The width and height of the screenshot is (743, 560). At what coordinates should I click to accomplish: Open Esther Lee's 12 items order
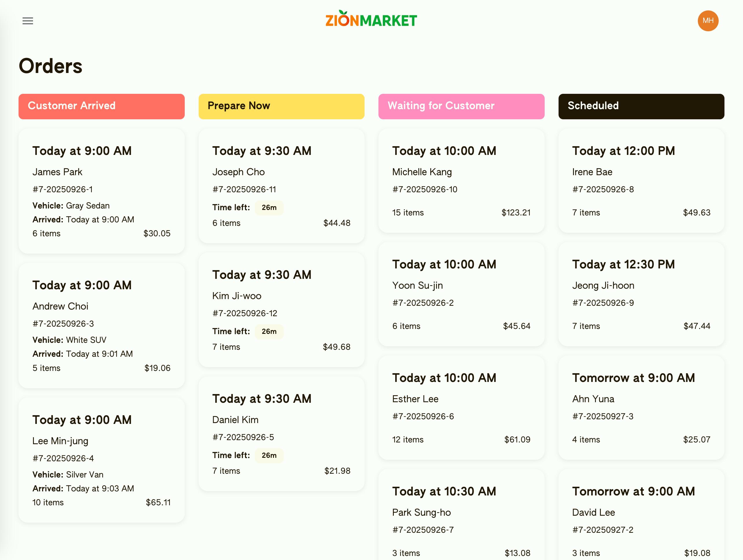pos(461,407)
